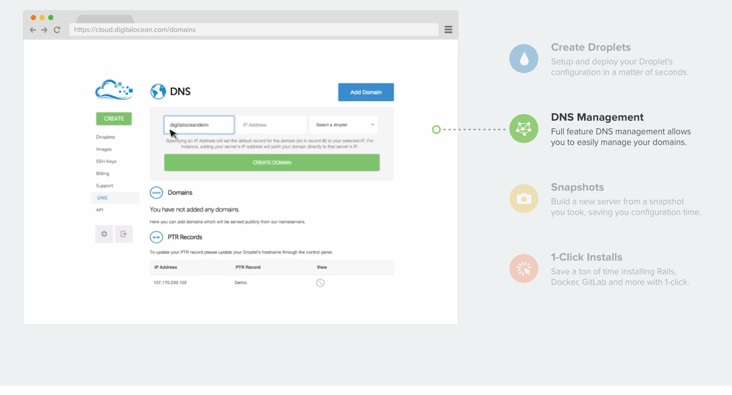Screen dimensions: 732x395
Task: Click the DNS Management green icon
Action: click(x=524, y=128)
